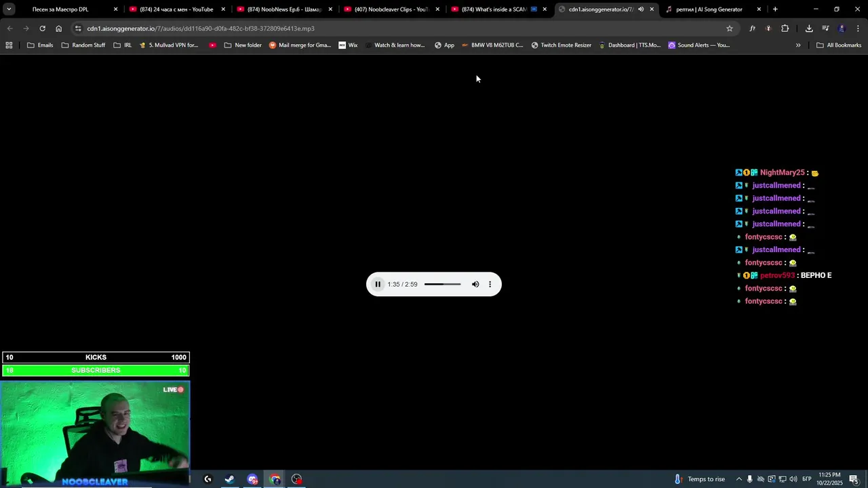The image size is (868, 488).
Task: Reload the current page
Action: click(x=42, y=28)
